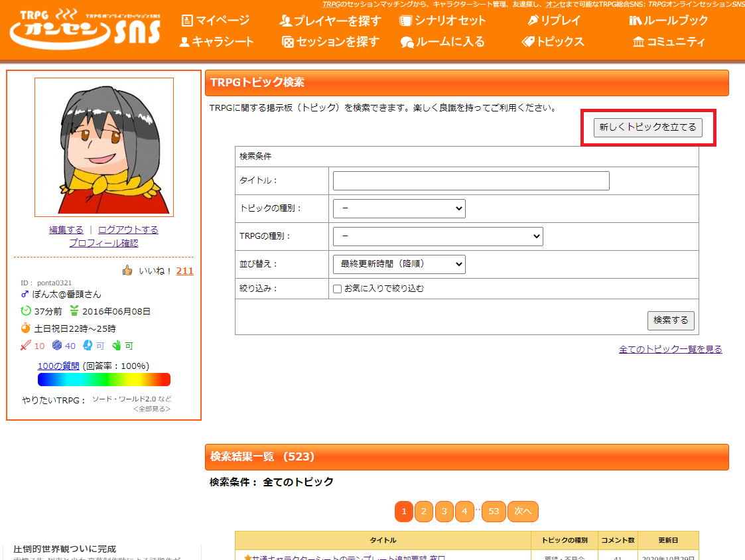Click the 検索する button
Image resolution: width=745 pixels, height=560 pixels.
click(x=671, y=320)
